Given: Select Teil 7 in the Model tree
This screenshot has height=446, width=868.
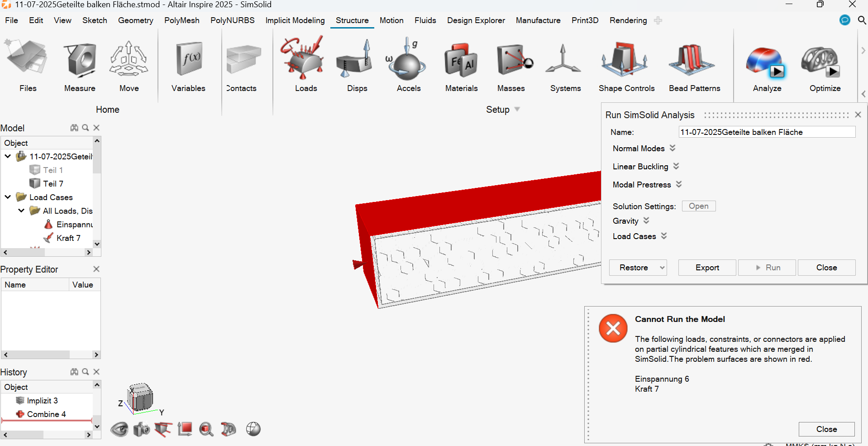Looking at the screenshot, I should (x=53, y=183).
